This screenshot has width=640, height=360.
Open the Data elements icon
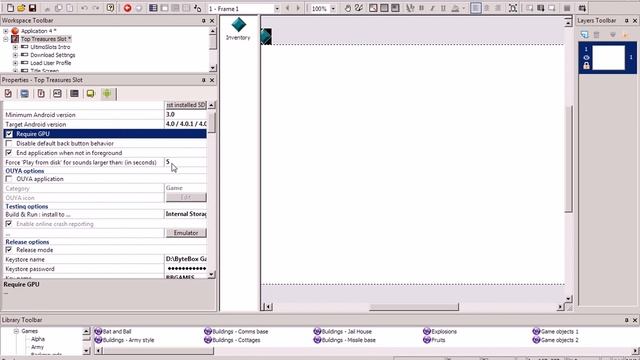coord(198,8)
